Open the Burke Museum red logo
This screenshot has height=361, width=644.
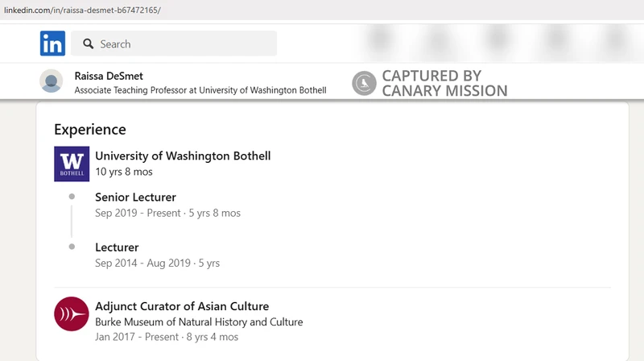(72, 313)
